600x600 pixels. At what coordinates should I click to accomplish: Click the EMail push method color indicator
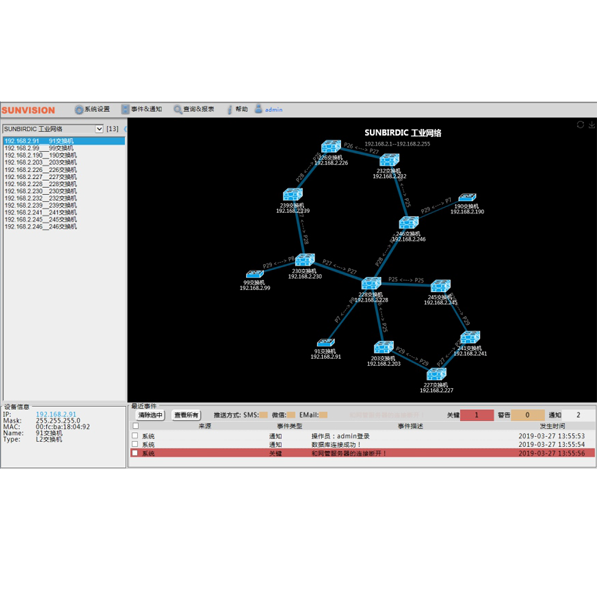323,415
